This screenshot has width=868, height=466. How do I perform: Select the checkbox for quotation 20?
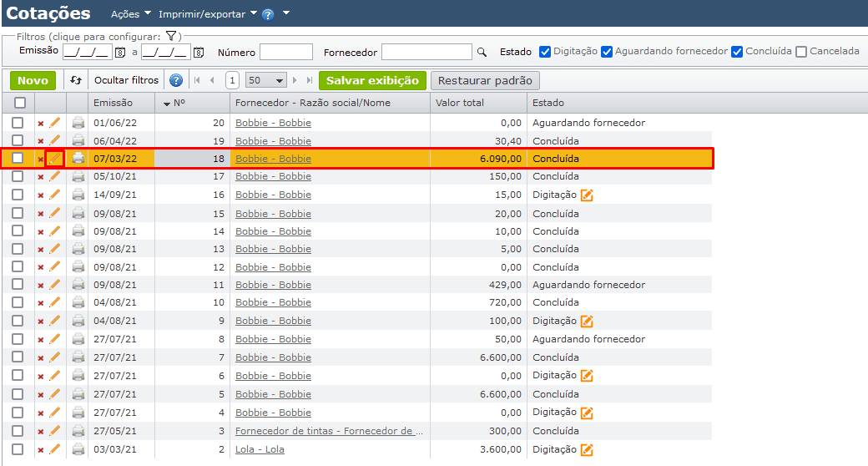click(x=18, y=123)
